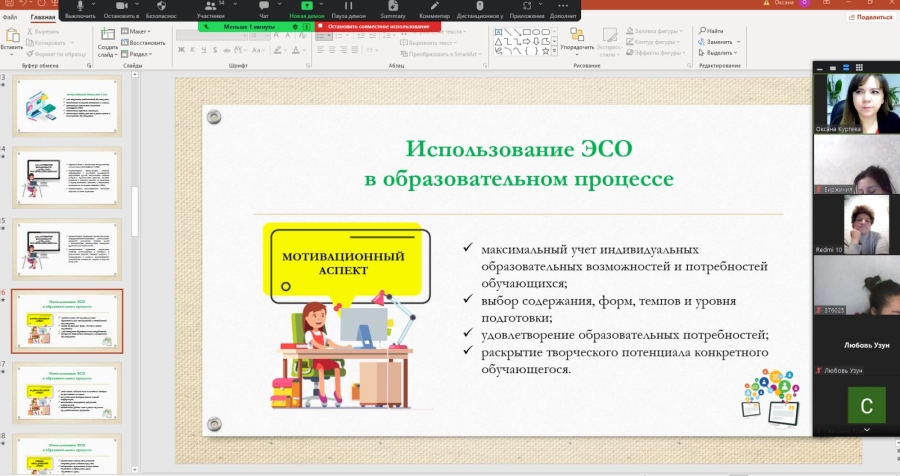Open Zoom Security shield options
900x476 pixels.
click(x=162, y=8)
